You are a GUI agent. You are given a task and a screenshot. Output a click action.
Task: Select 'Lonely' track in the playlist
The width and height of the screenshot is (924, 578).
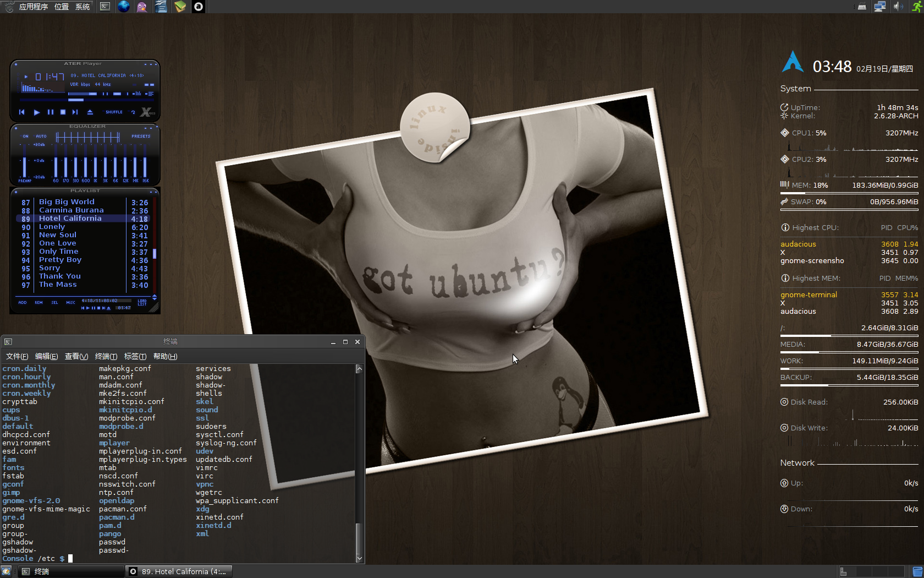click(x=52, y=227)
